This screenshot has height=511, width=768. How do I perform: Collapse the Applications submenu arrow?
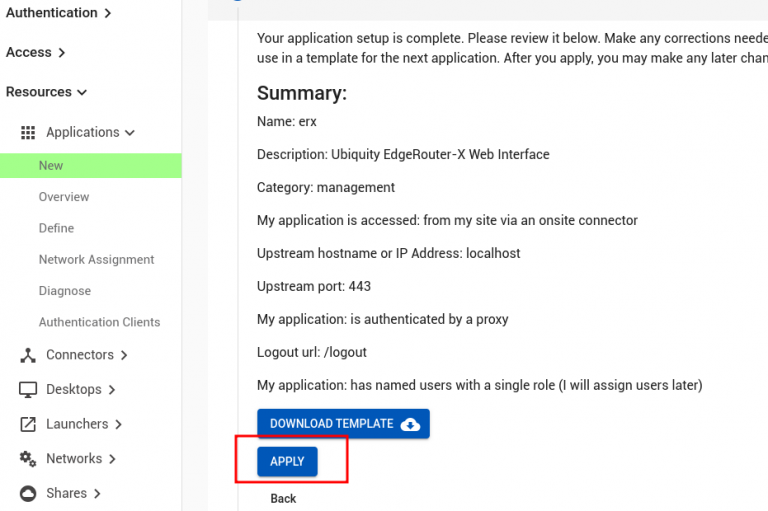(x=130, y=132)
